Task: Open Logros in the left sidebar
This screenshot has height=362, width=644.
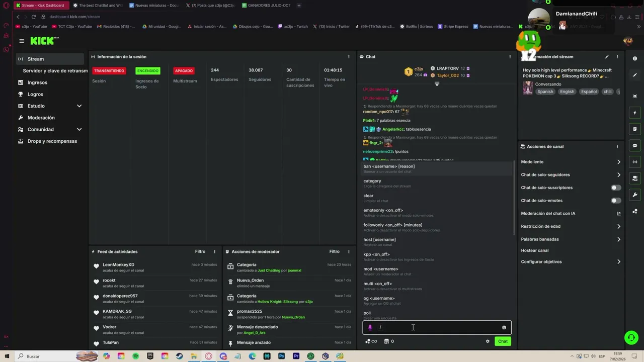Action: tap(50, 94)
